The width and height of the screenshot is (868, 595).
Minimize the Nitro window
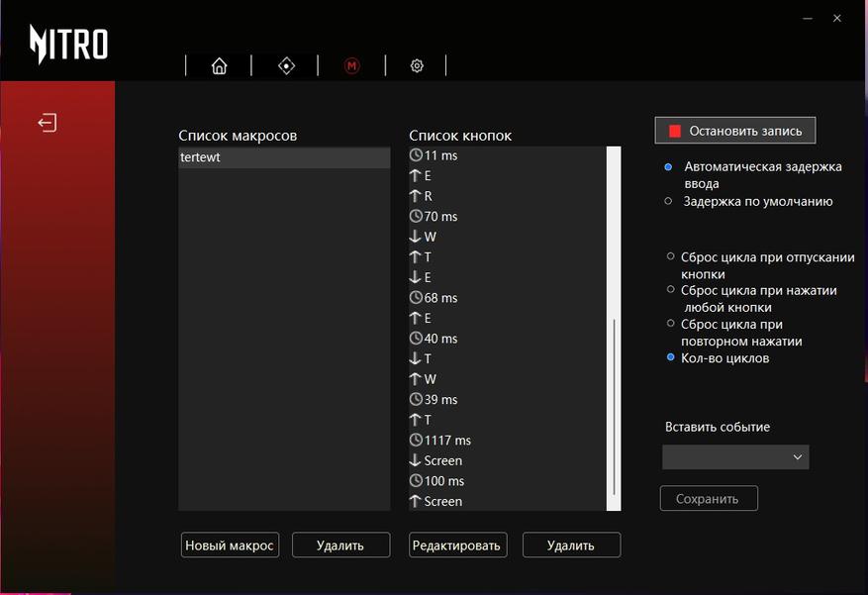point(808,18)
